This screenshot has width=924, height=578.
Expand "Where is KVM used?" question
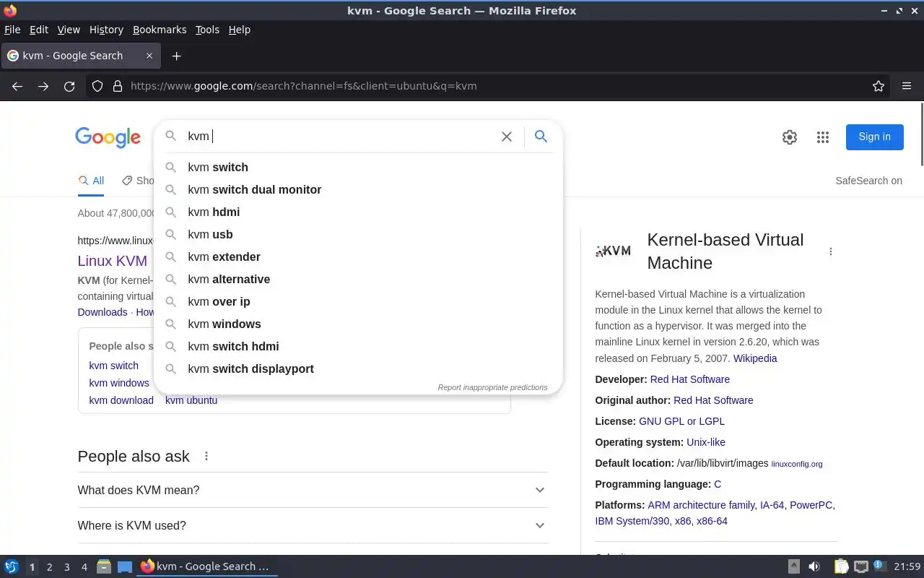[x=313, y=525]
